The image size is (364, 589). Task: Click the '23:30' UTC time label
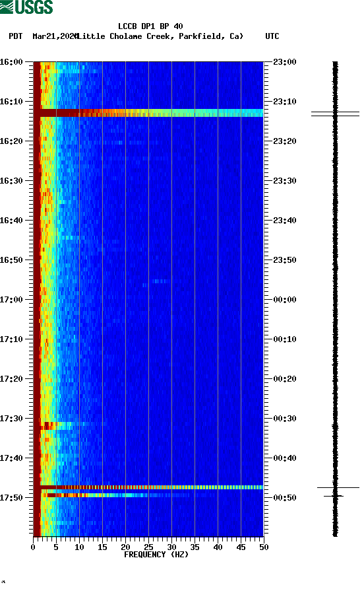point(285,181)
